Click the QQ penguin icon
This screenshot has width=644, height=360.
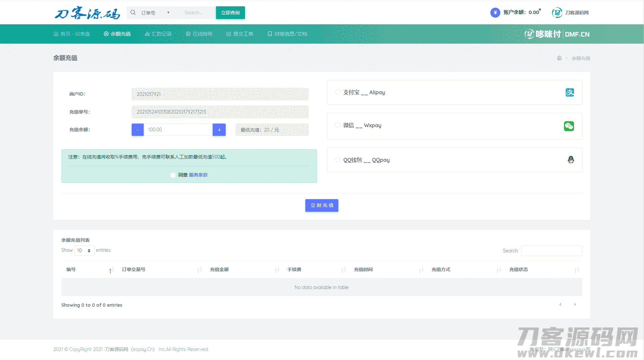coord(571,160)
